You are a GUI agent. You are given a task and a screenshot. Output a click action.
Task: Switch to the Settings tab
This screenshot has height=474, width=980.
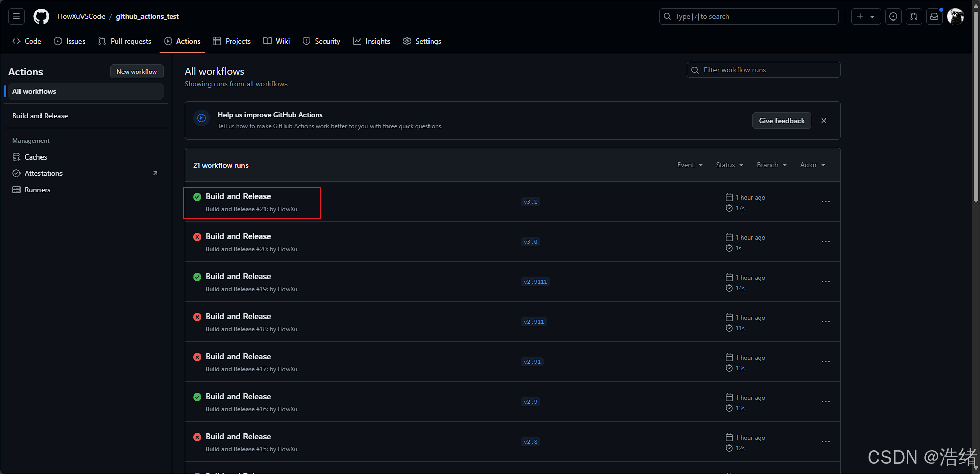pyautogui.click(x=422, y=41)
